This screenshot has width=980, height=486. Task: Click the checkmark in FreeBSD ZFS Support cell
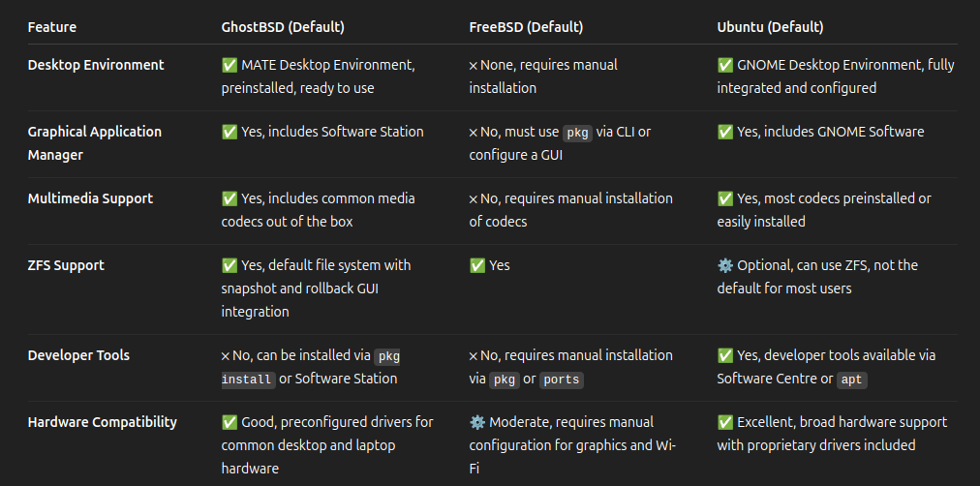click(476, 265)
